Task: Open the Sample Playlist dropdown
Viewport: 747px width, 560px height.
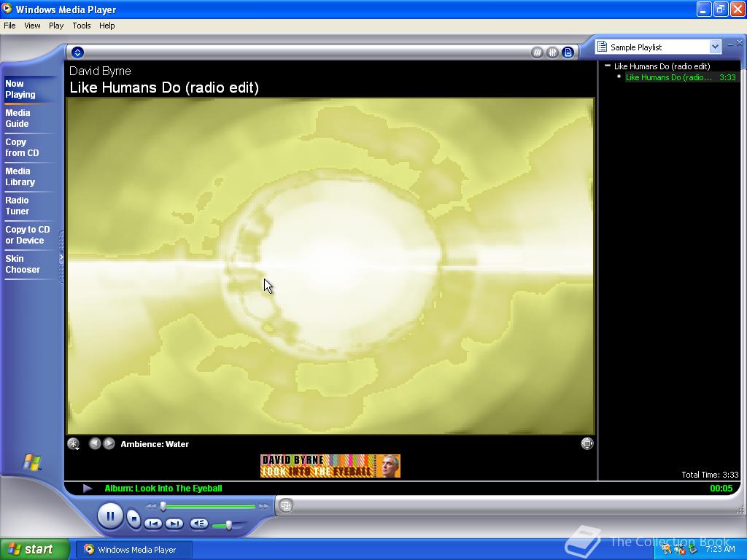Action: (715, 47)
